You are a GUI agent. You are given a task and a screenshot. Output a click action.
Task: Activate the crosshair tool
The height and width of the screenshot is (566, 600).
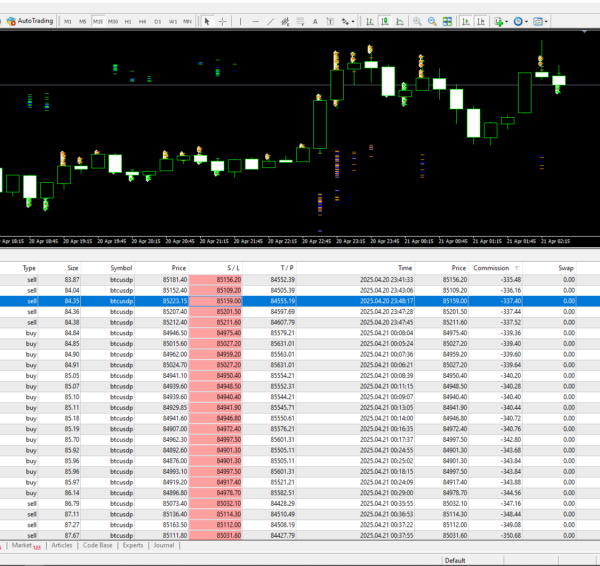point(222,20)
